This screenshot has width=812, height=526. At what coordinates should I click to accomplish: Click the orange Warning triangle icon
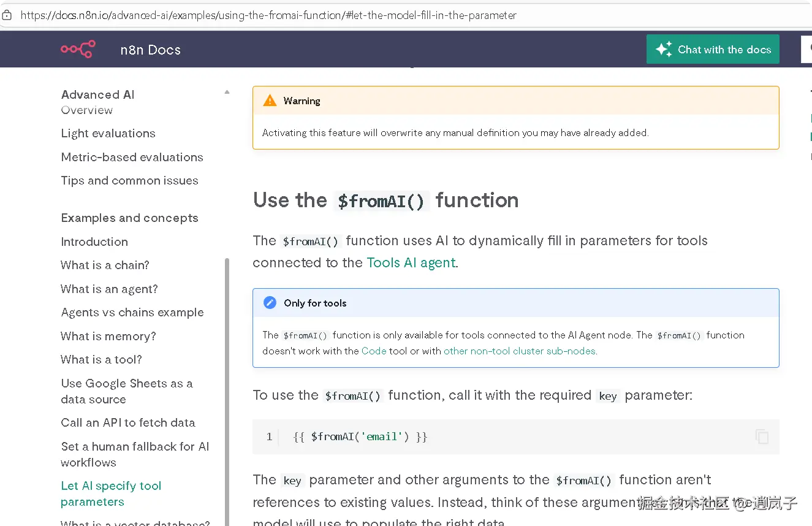pos(270,101)
